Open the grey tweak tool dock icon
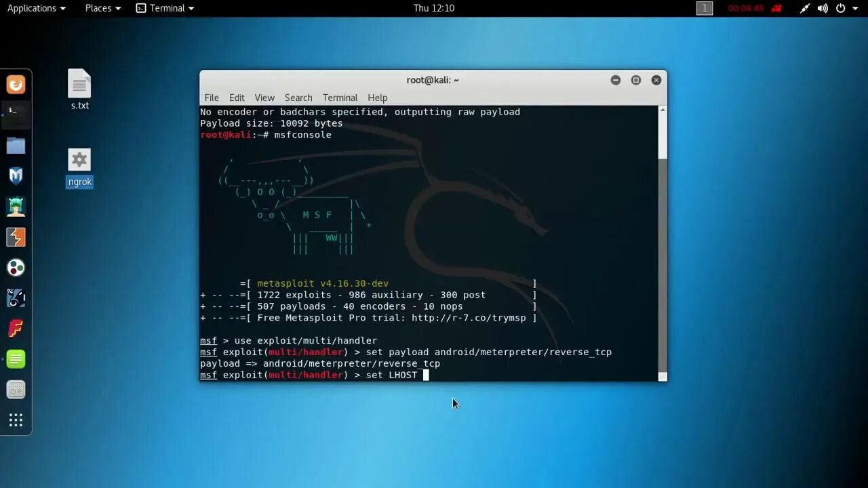868x488 pixels. (x=16, y=390)
